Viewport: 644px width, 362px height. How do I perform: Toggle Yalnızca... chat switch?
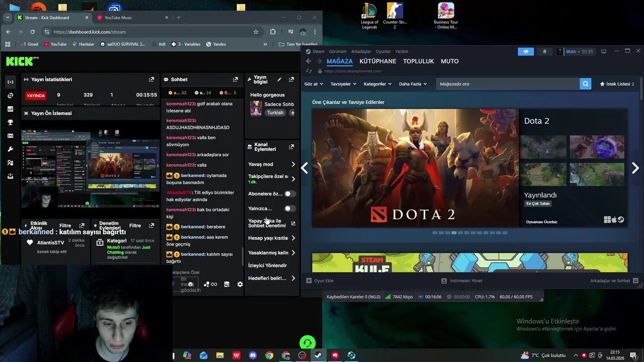click(289, 208)
